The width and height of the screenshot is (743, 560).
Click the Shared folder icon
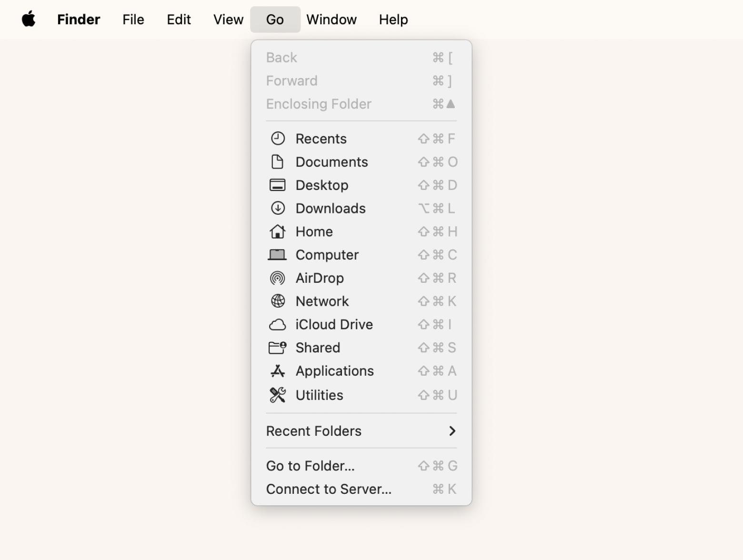pos(278,348)
